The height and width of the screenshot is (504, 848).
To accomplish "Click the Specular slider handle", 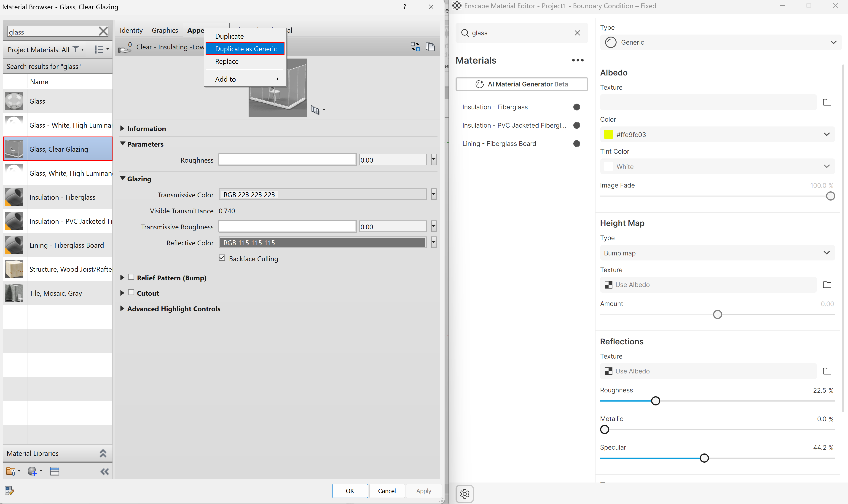I will [704, 458].
